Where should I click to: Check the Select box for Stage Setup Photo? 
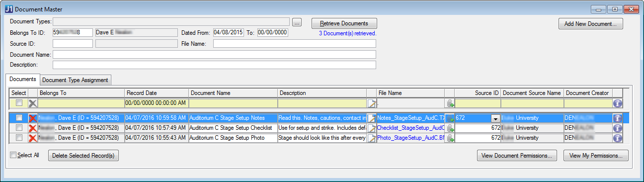19,138
